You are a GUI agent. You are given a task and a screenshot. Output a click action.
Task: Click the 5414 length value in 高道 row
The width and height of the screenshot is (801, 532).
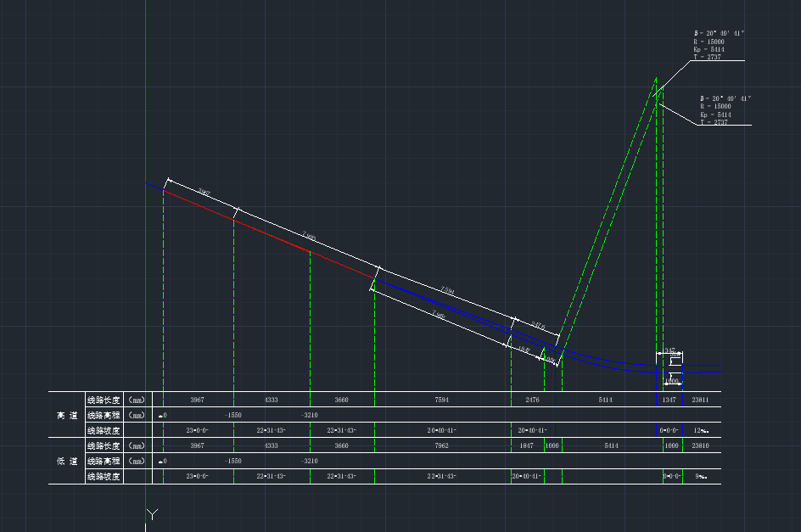[x=605, y=400]
